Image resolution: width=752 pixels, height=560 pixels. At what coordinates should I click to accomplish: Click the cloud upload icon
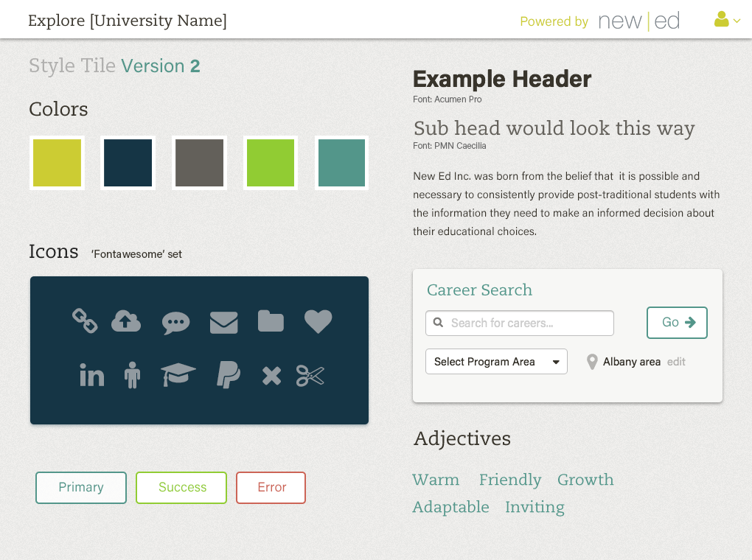[x=126, y=321]
